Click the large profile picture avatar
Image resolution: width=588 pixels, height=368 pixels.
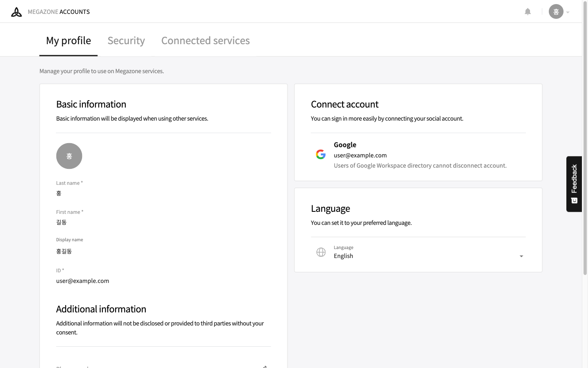click(x=69, y=156)
